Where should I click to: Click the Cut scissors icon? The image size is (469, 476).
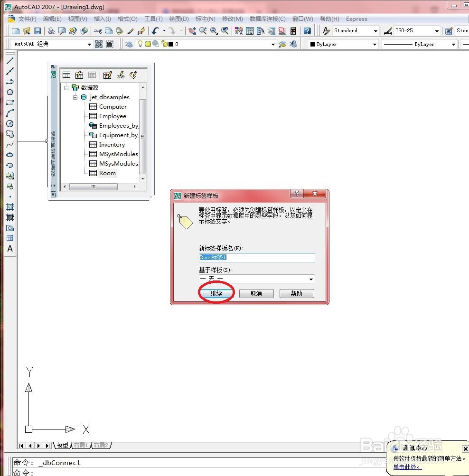click(98, 31)
